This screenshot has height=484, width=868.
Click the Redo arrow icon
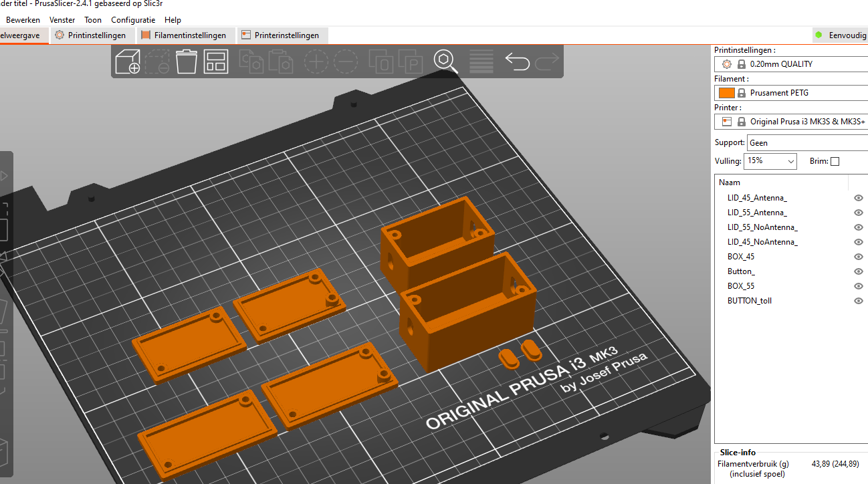[x=546, y=62]
